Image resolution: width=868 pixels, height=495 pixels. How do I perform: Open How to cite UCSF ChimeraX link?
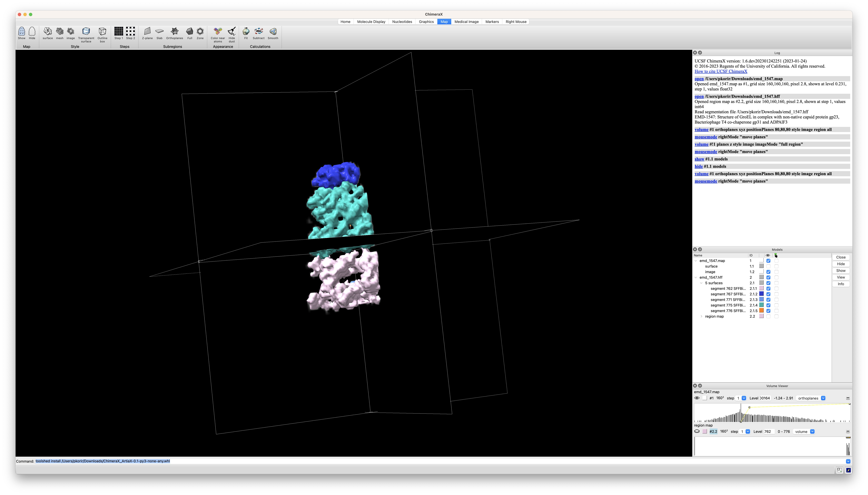click(x=721, y=71)
